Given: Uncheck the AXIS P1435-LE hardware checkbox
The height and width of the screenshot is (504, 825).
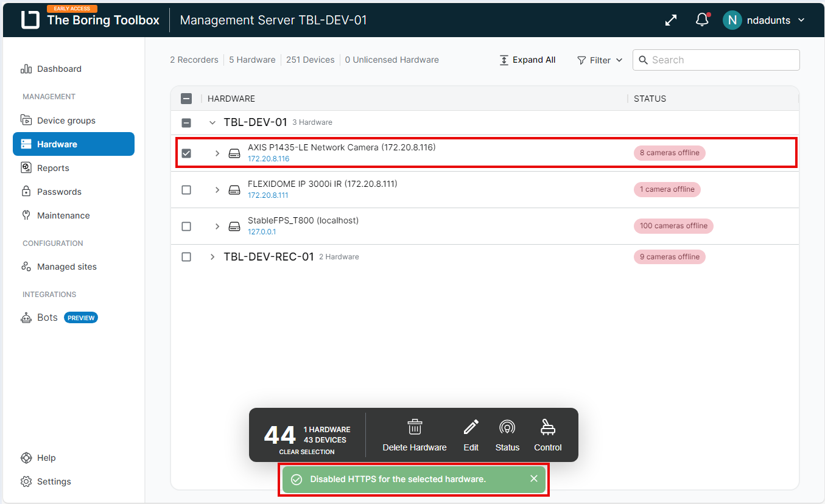Looking at the screenshot, I should [186, 153].
